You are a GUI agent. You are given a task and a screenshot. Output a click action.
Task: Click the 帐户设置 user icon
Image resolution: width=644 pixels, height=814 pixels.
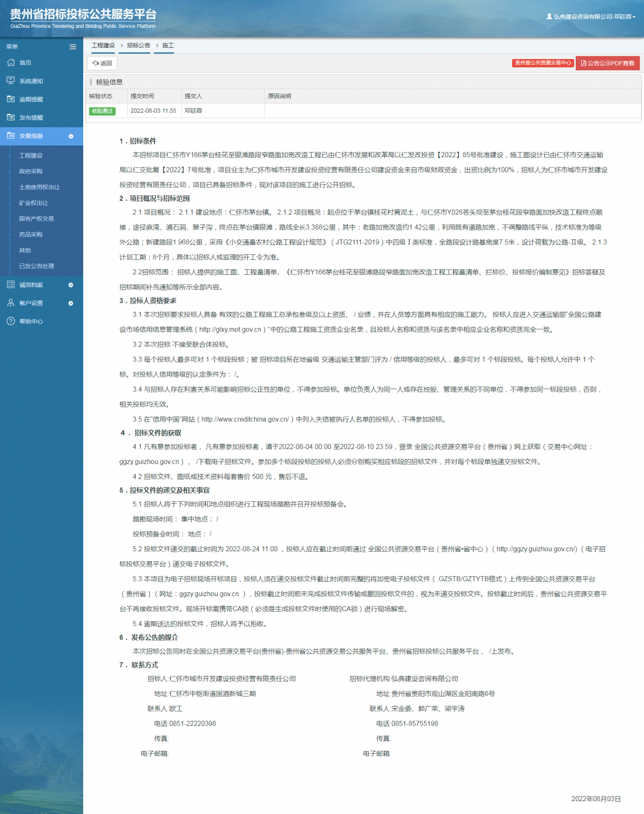[11, 303]
